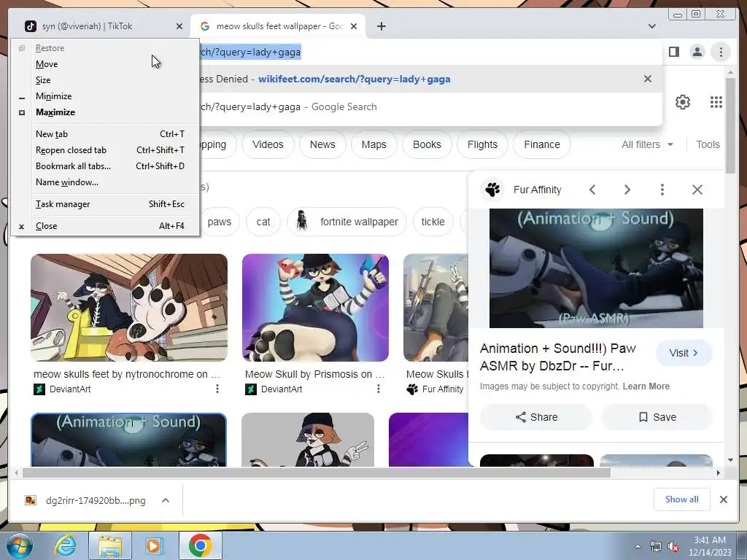
Task: Open Google apps grid
Action: click(716, 102)
